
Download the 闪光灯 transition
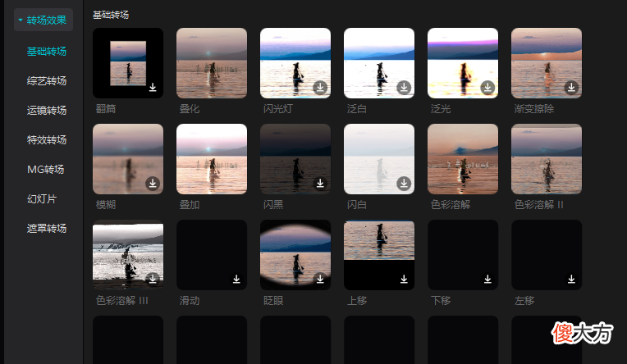[x=320, y=87]
